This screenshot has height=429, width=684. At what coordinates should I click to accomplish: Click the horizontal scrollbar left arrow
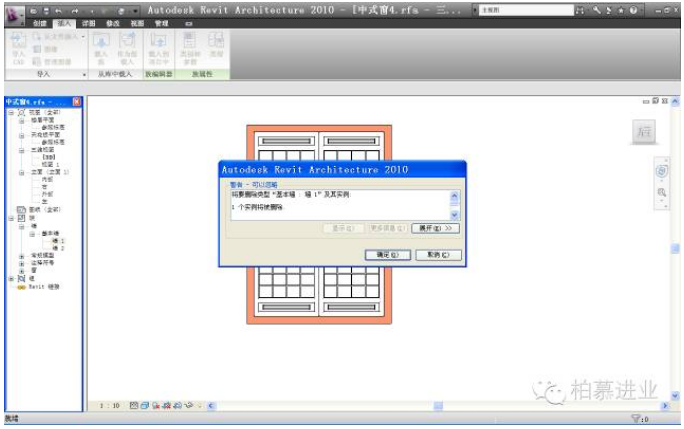coord(211,406)
